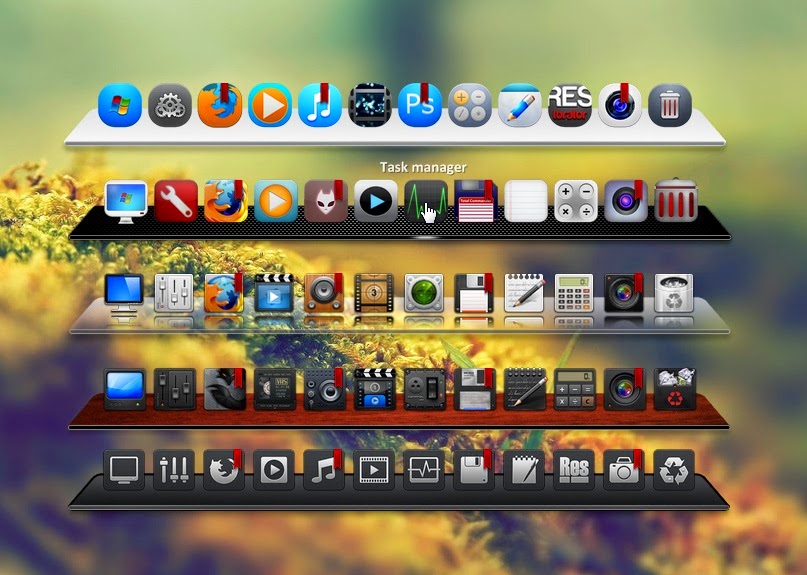Open the bin with red recycle symbol
The width and height of the screenshot is (807, 575).
coord(675,389)
